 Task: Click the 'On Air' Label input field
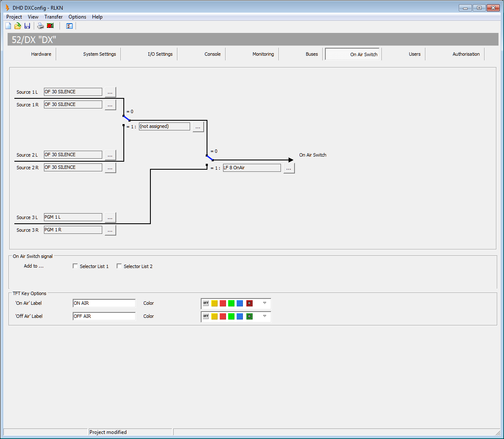104,303
